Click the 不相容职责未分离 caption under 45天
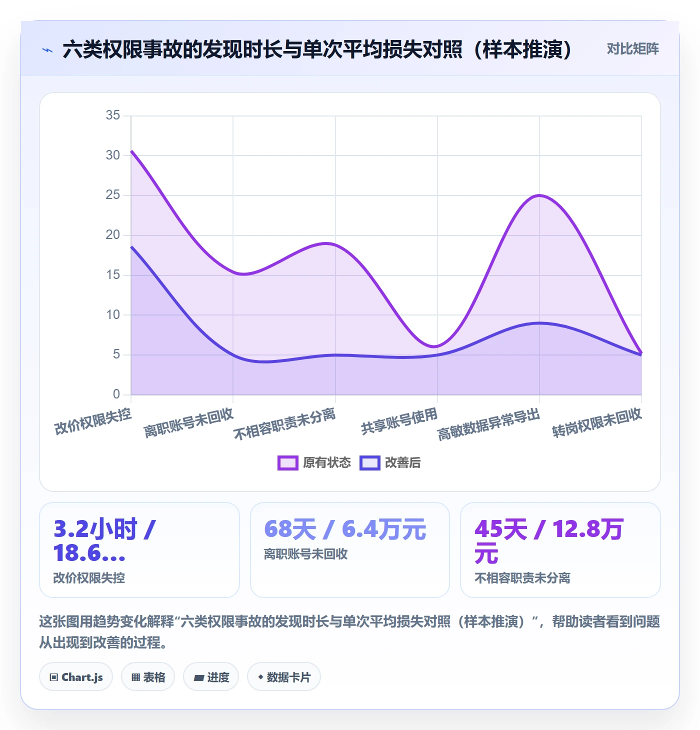Screen dimensions: 700x730 click(522, 578)
